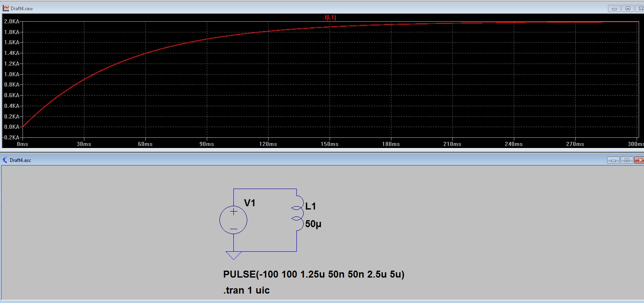644x303 pixels.
Task: Select the ground symbol in schematic
Action: [233, 255]
